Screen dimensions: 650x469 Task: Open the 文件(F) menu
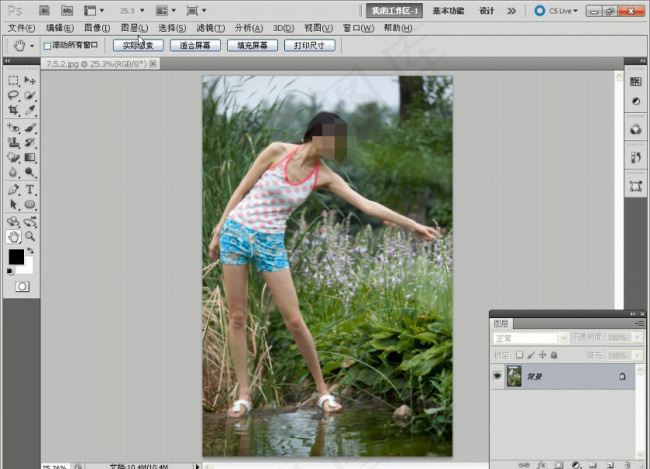[x=22, y=28]
